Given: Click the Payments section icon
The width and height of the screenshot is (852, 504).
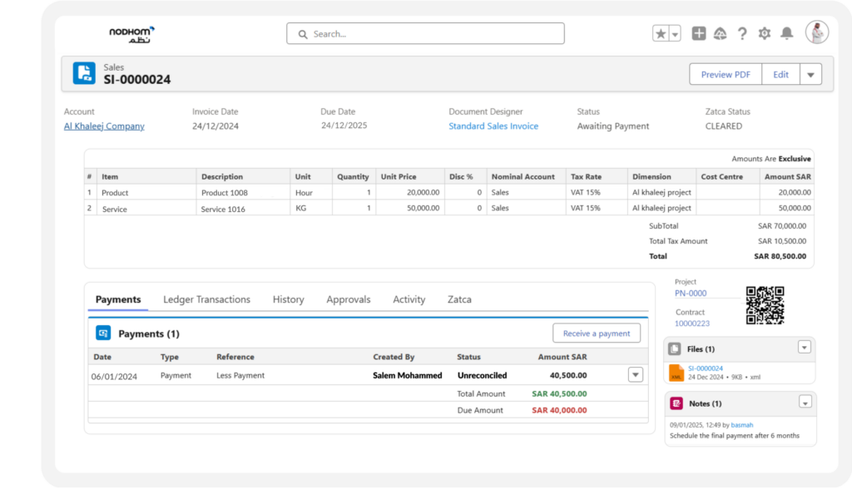Looking at the screenshot, I should pyautogui.click(x=103, y=333).
